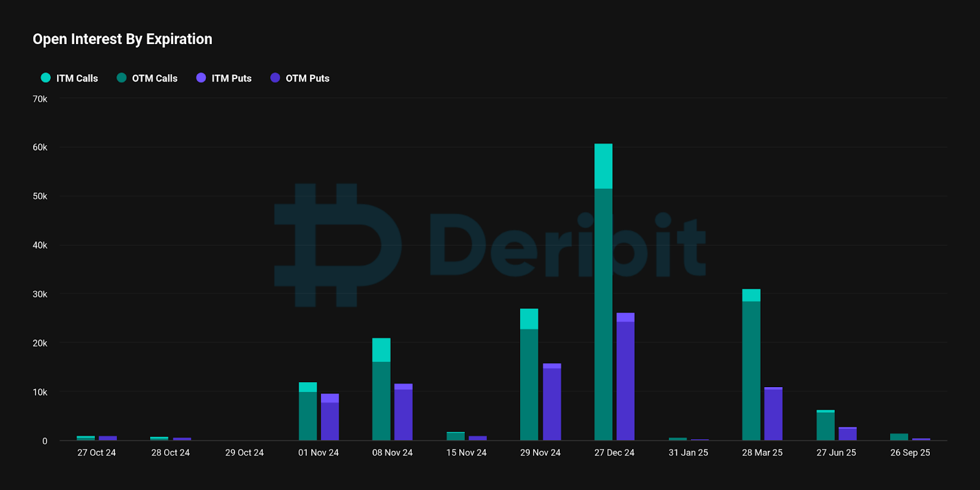This screenshot has height=490, width=980.
Task: Click the 28 Mar 25 axis label
Action: 762,453
